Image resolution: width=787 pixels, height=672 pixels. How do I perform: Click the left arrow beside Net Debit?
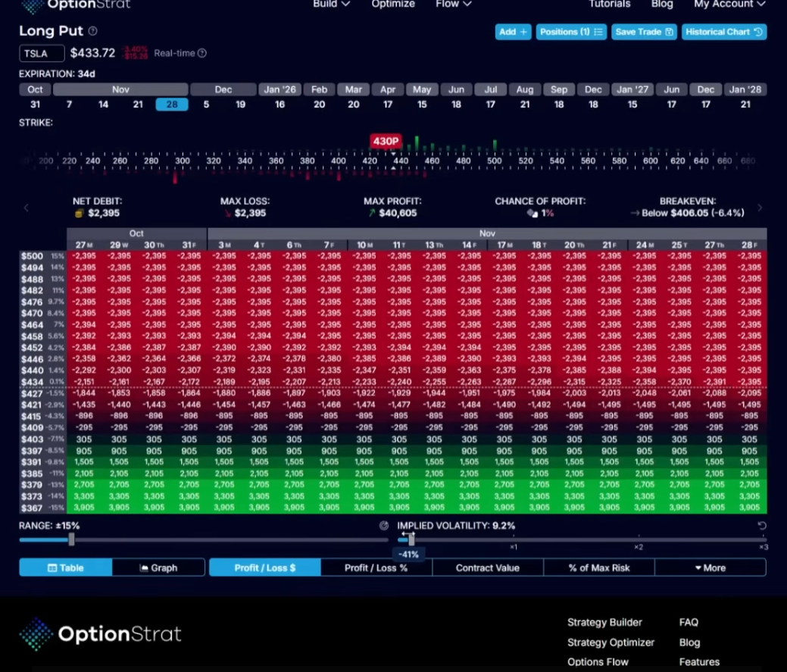coord(27,208)
